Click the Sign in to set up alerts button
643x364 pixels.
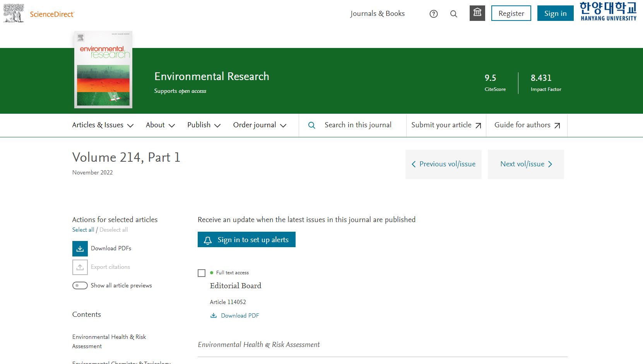pyautogui.click(x=246, y=240)
